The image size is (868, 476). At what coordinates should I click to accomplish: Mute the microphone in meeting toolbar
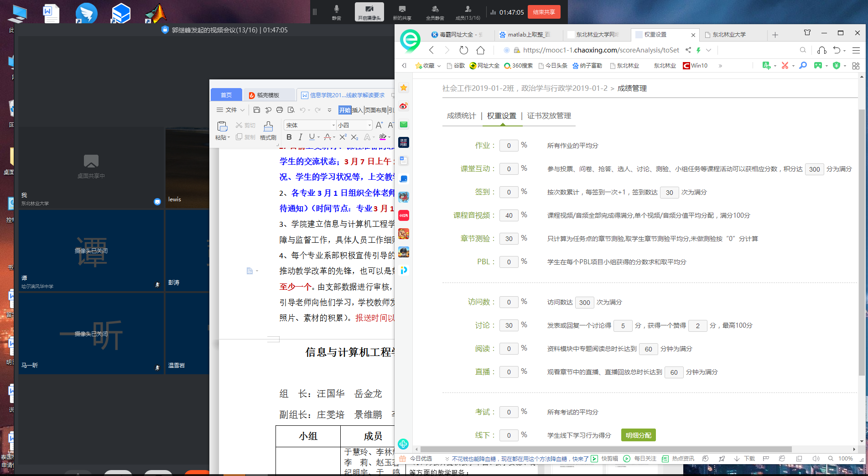[336, 12]
